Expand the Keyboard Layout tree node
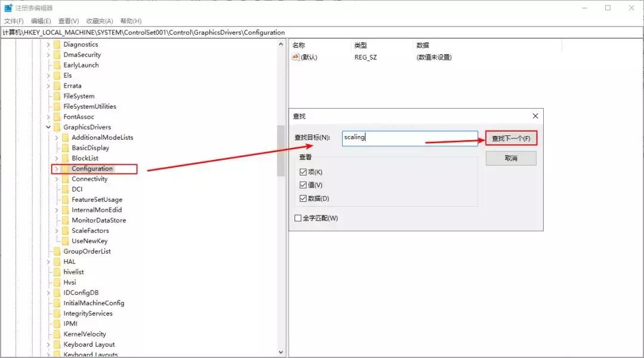The width and height of the screenshot is (644, 358). point(49,344)
